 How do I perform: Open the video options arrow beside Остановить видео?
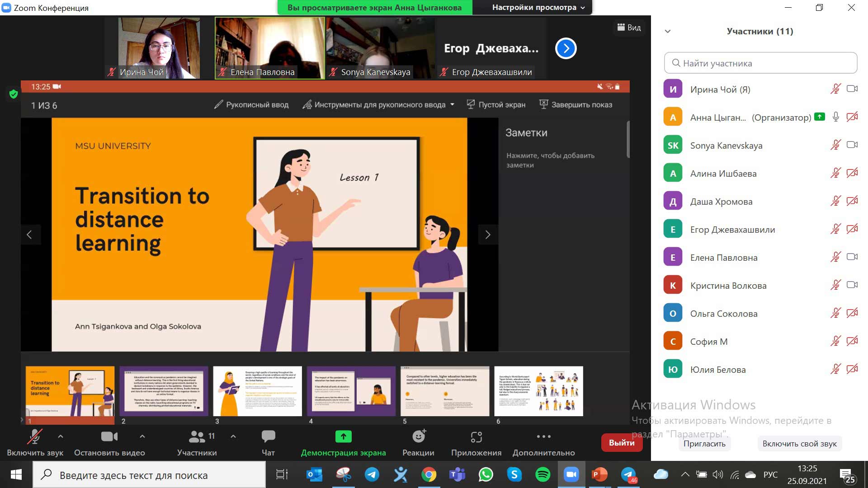pos(142,436)
